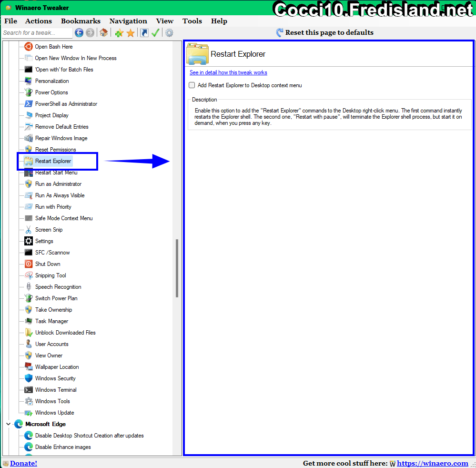The image size is (476, 468).
Task: Select Run As Always Visible item
Action: [x=60, y=195]
